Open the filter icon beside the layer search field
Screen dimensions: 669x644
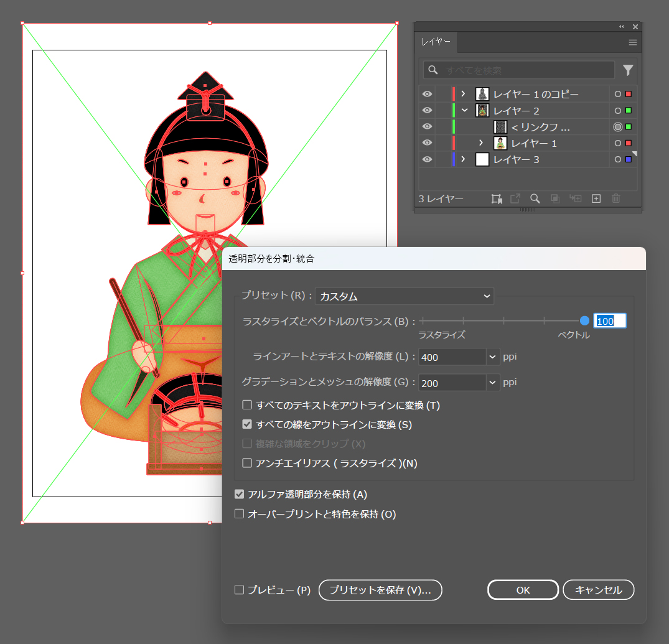pos(628,70)
